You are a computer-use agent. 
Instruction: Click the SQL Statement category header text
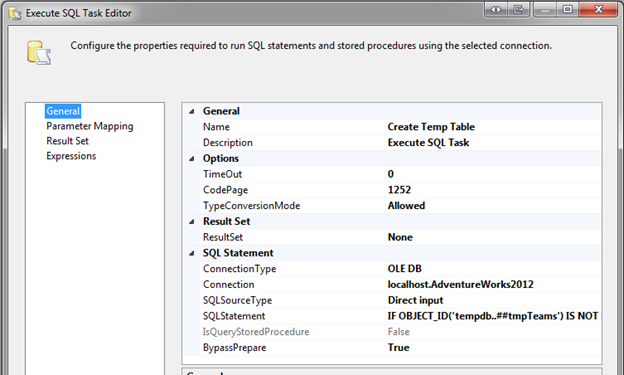[238, 253]
